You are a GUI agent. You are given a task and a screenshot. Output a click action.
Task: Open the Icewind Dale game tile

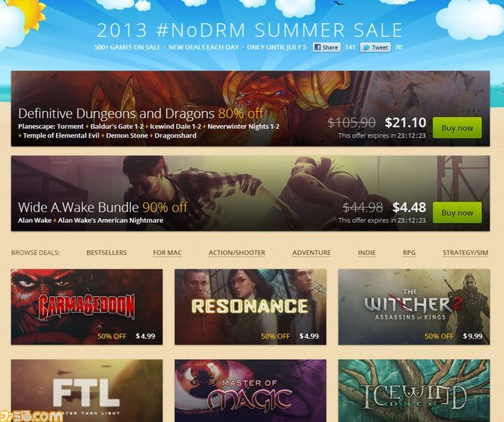pyautogui.click(x=414, y=391)
